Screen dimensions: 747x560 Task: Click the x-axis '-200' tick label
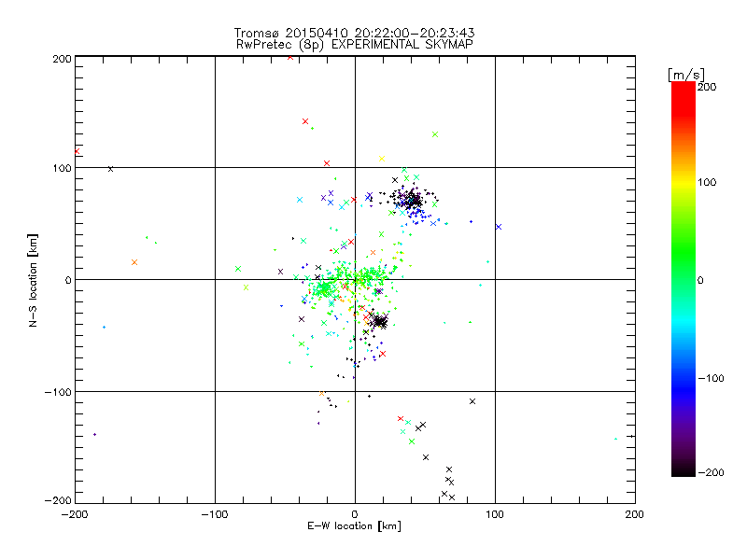[75, 515]
